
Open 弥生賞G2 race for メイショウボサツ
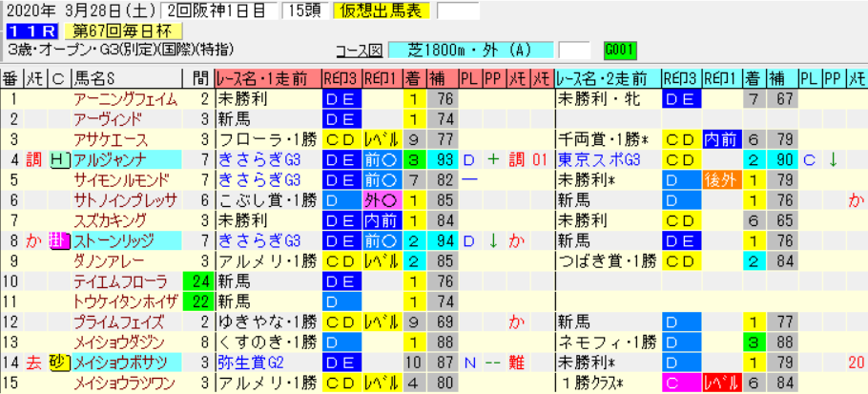pyautogui.click(x=251, y=363)
